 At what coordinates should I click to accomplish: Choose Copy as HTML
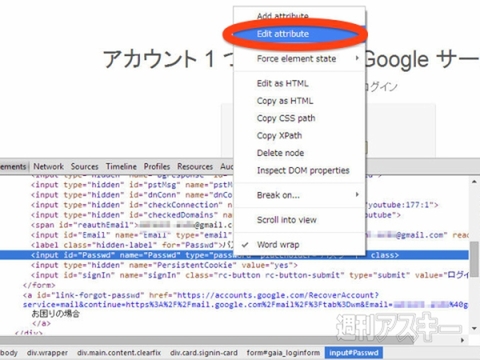(x=285, y=101)
